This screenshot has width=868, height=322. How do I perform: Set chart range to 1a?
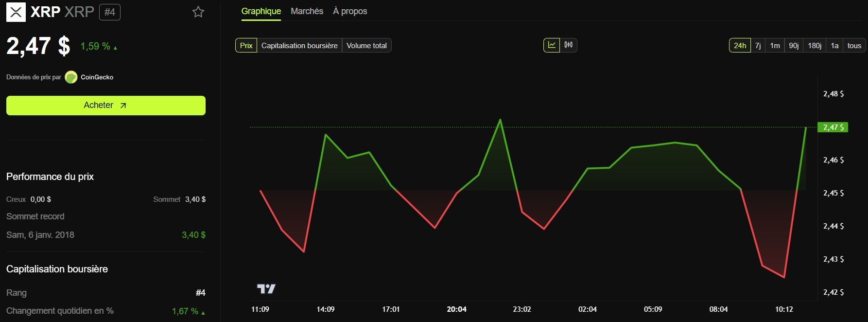point(834,46)
